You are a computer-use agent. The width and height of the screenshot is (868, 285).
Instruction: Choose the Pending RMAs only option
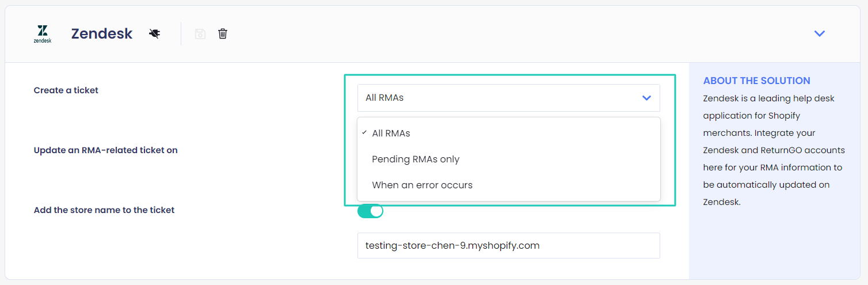[x=416, y=159]
